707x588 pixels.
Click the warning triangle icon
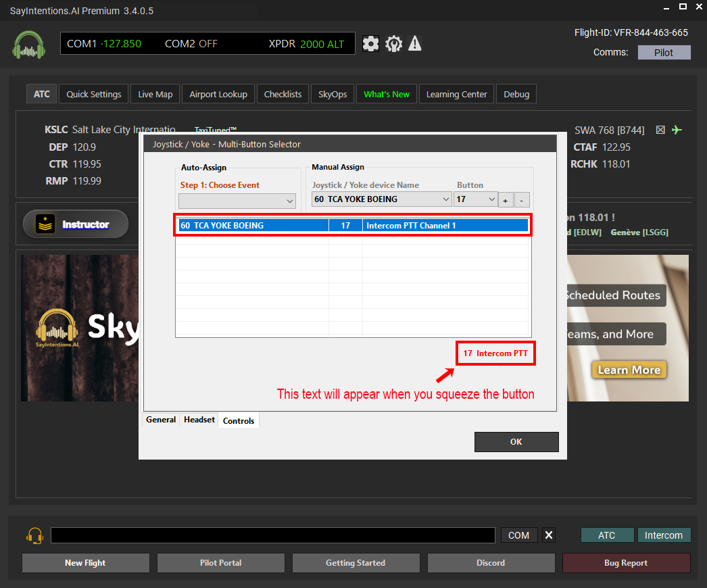[x=415, y=44]
